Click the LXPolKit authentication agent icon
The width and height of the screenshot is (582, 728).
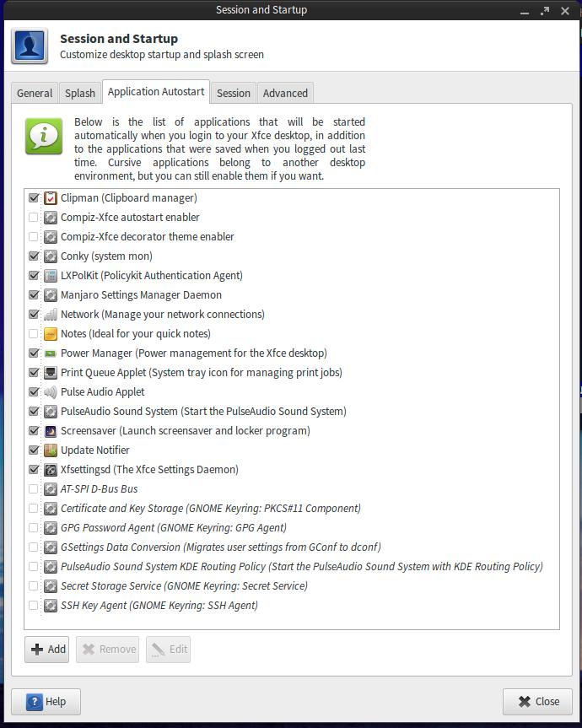50,275
